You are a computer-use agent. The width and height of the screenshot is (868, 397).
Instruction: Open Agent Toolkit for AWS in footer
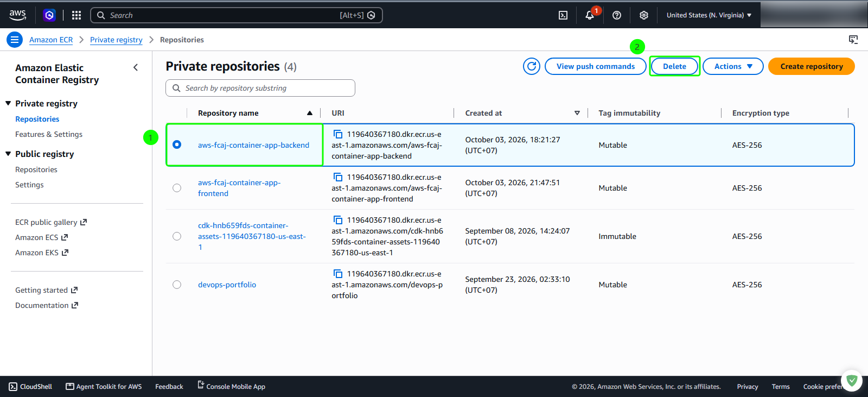coord(104,387)
